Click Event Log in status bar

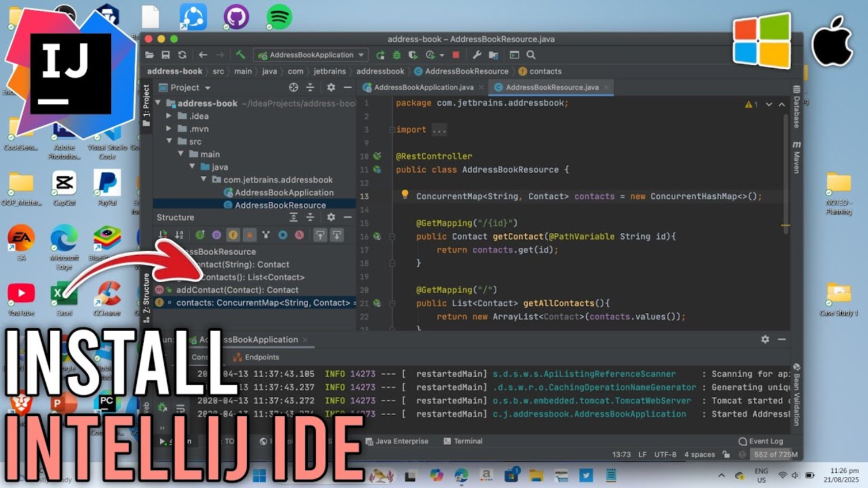[761, 441]
